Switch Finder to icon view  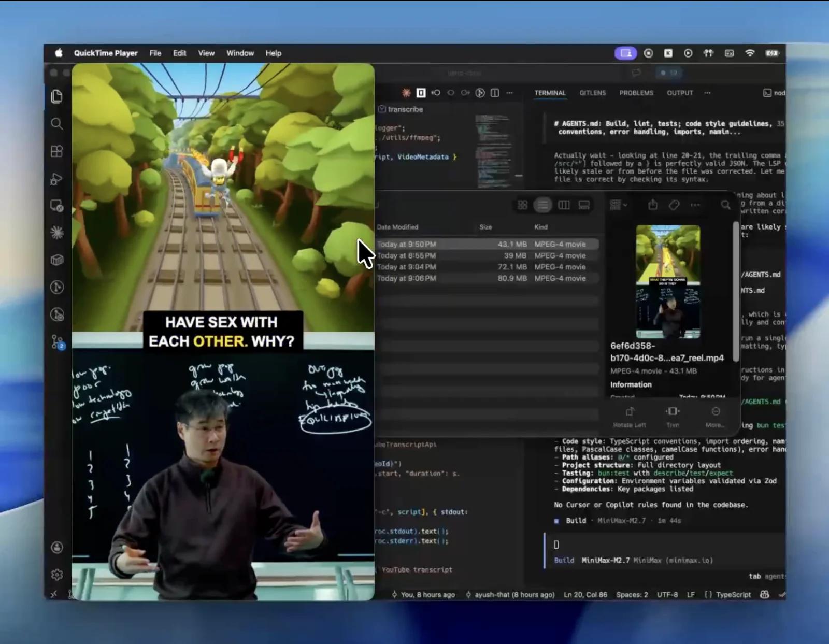pyautogui.click(x=522, y=205)
